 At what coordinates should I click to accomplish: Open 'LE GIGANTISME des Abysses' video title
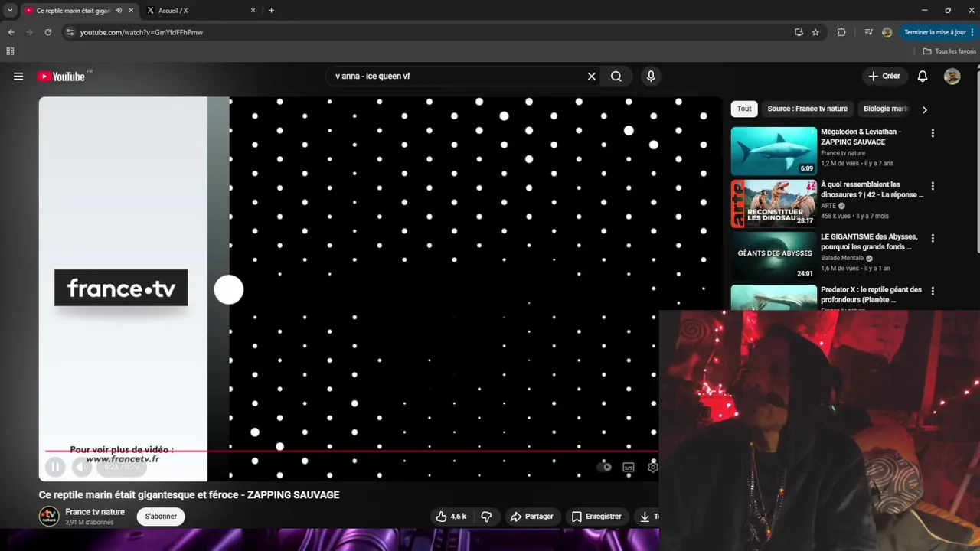[869, 242]
